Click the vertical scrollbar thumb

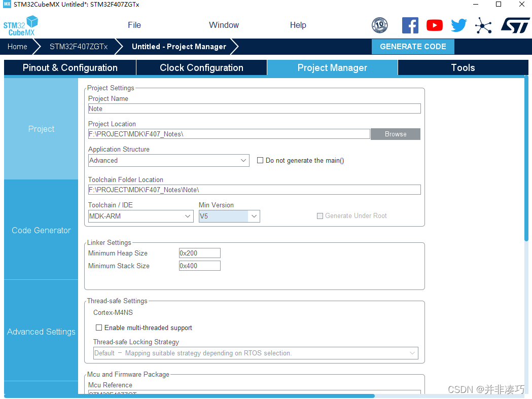point(526,159)
